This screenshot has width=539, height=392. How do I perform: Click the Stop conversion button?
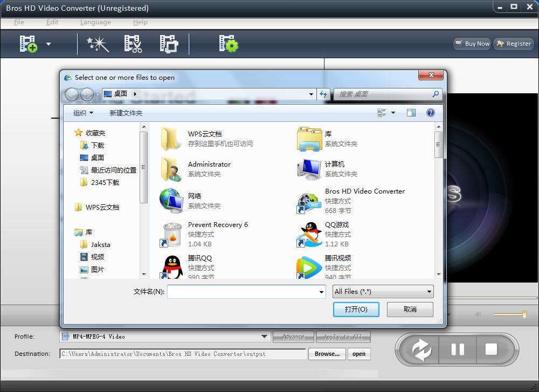coord(491,349)
